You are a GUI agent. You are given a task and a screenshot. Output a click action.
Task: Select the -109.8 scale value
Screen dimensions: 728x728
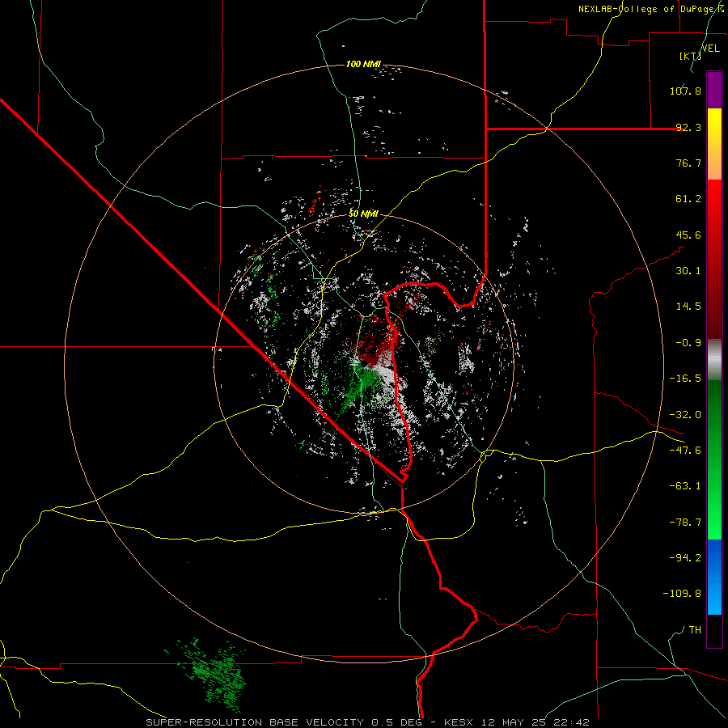(x=682, y=594)
